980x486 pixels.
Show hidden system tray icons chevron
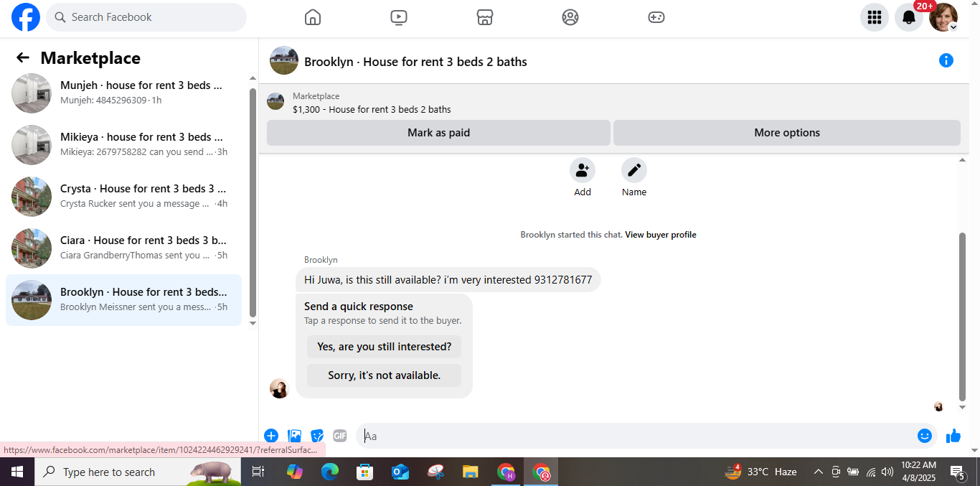[x=818, y=472]
